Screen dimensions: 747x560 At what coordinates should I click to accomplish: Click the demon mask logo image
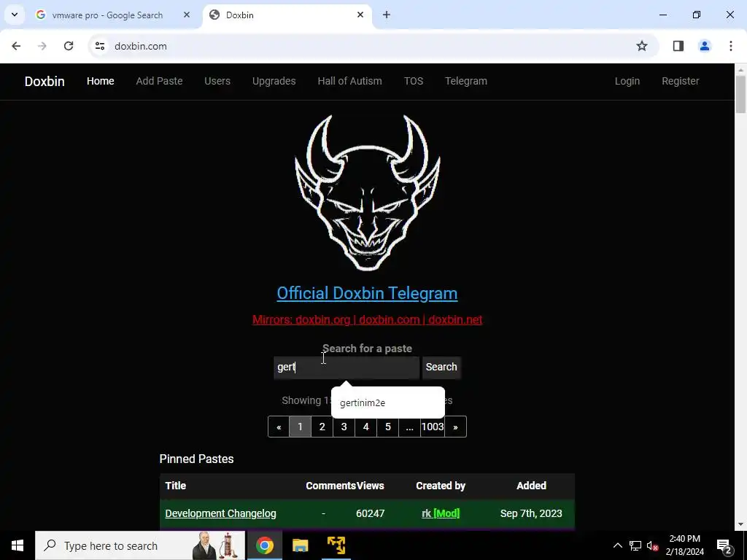(368, 192)
